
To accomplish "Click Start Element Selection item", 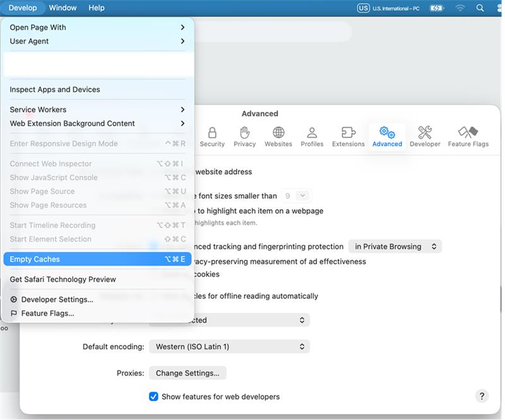I will pos(97,239).
